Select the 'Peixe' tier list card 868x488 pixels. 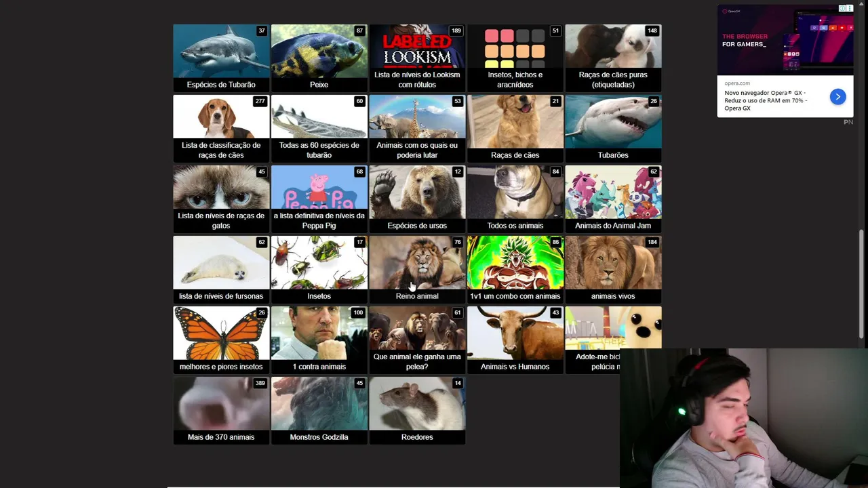pyautogui.click(x=319, y=58)
